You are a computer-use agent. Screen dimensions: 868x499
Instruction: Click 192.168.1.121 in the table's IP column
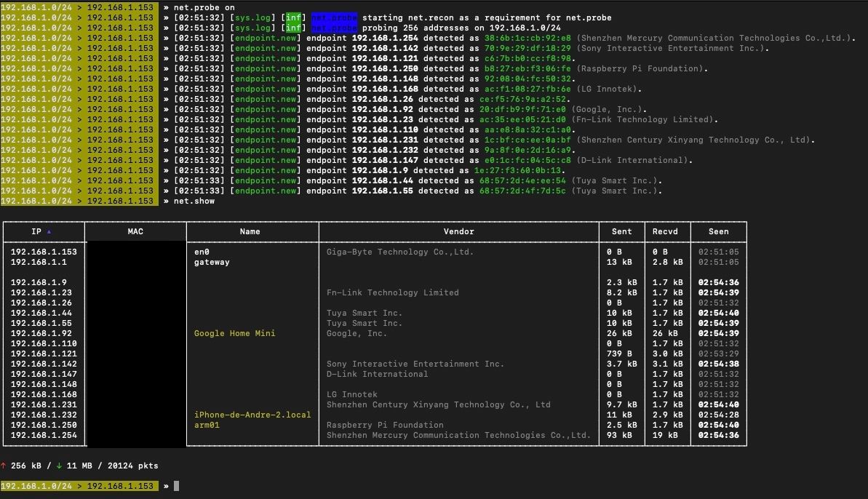(44, 354)
